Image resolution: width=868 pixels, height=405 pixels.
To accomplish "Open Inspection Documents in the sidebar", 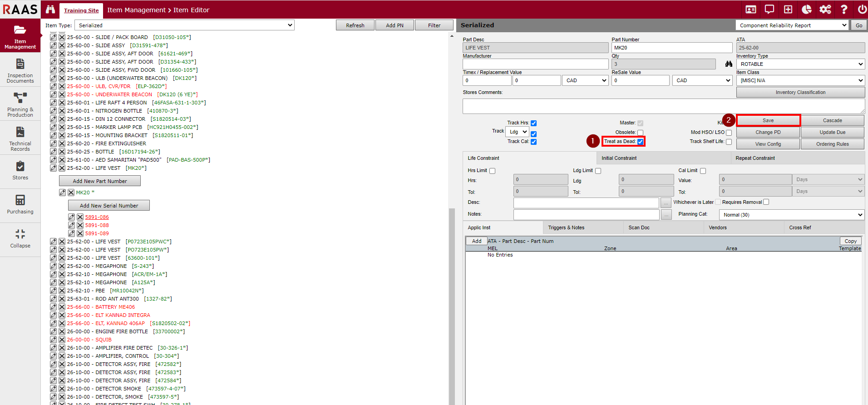I will pos(20,70).
